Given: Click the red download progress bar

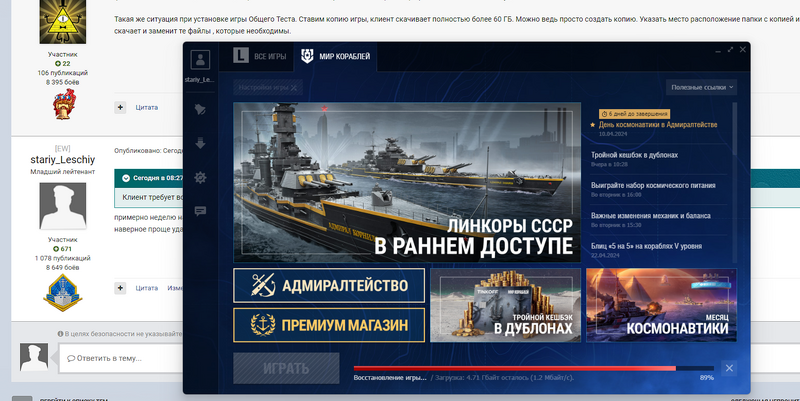Looking at the screenshot, I should pos(534,368).
